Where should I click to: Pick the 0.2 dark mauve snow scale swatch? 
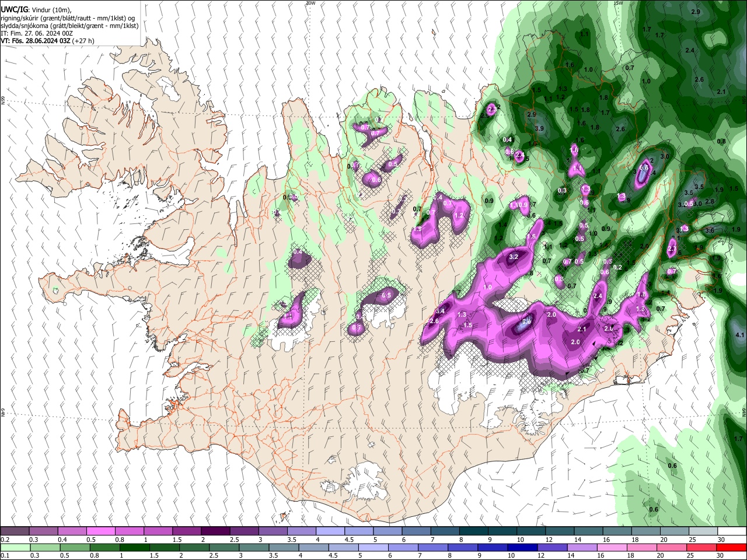(x=15, y=531)
